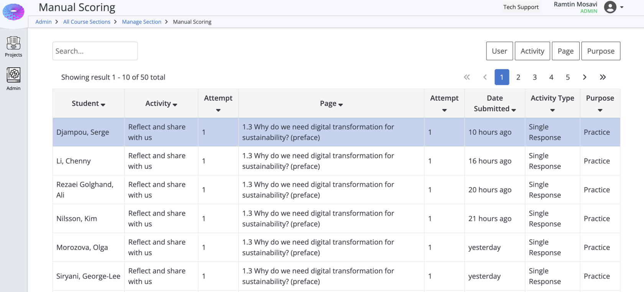Sort by the Student column
The height and width of the screenshot is (292, 644).
coord(89,103)
